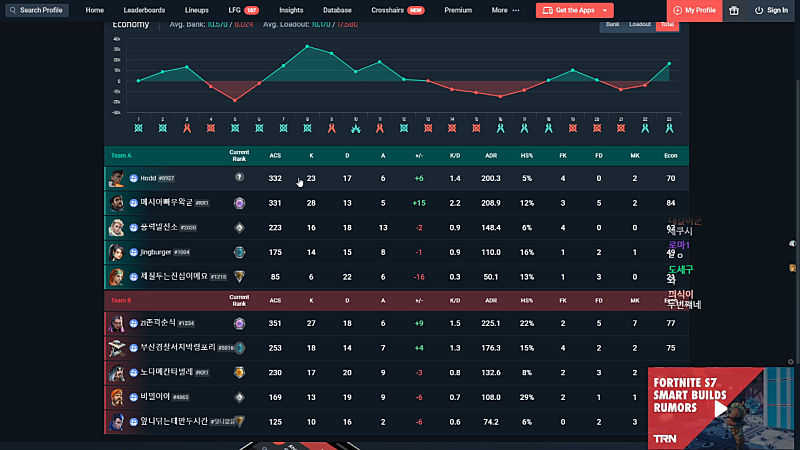Click the Team B label
This screenshot has height=450, width=800.
[121, 301]
